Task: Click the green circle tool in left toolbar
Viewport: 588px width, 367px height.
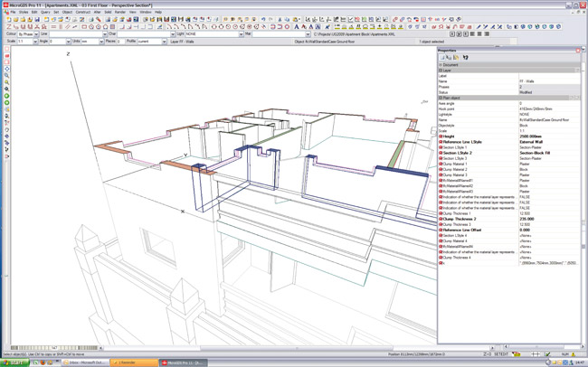Action: pos(7,96)
